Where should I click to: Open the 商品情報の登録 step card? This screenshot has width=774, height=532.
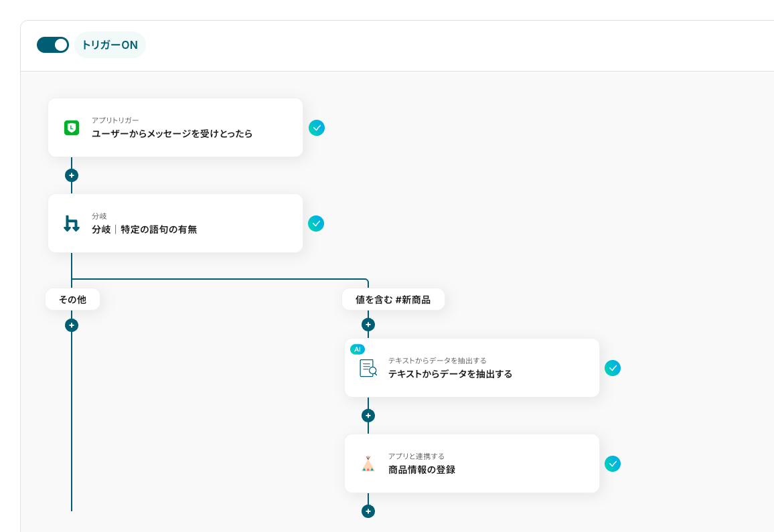472,463
